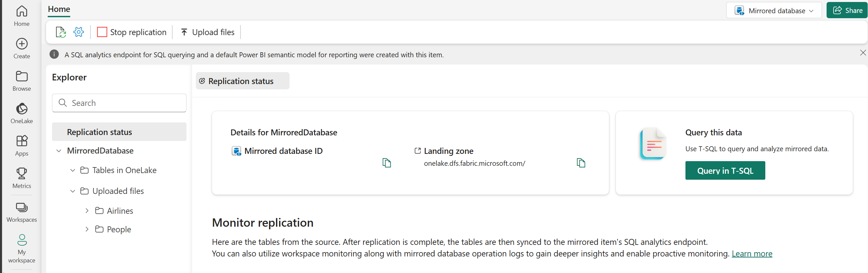The height and width of the screenshot is (273, 868).
Task: Select the Replication status tab
Action: click(242, 81)
